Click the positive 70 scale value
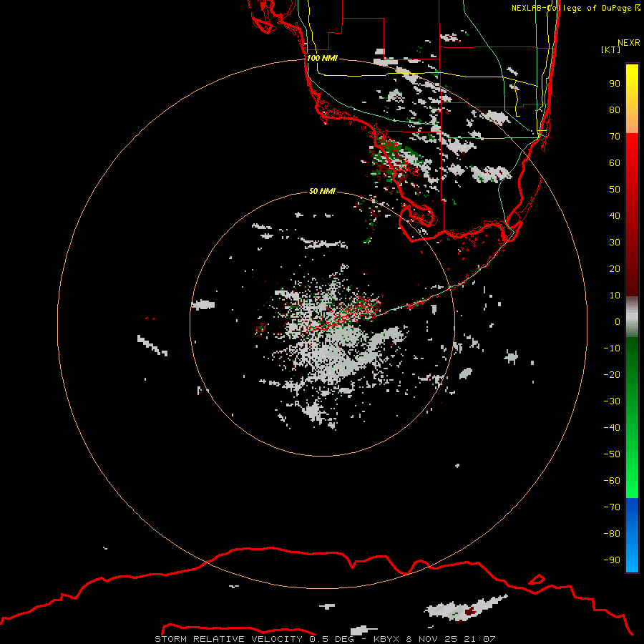Viewport: 644px width, 644px height. 615,137
